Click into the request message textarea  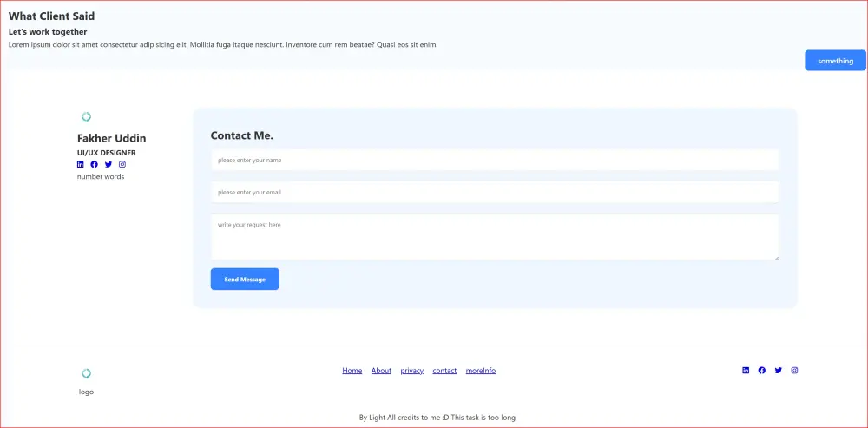click(x=495, y=237)
